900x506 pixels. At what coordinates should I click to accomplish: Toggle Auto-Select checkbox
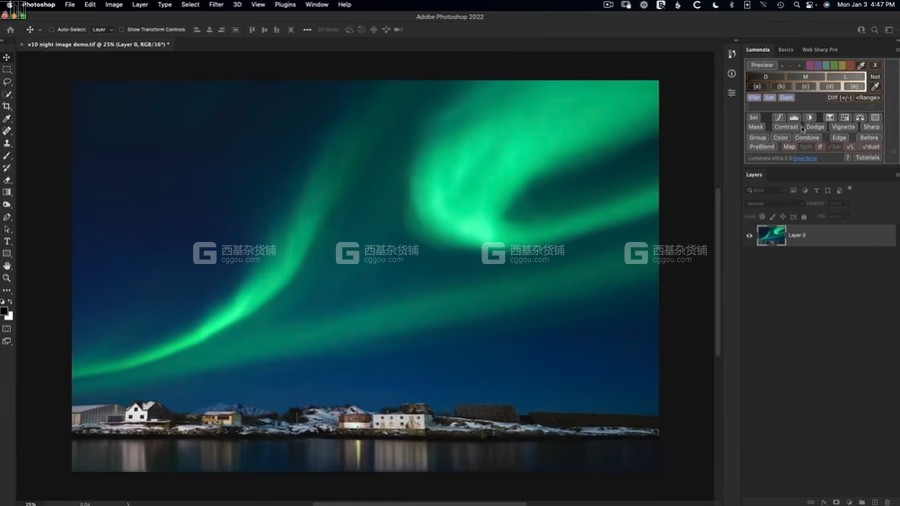coord(51,30)
